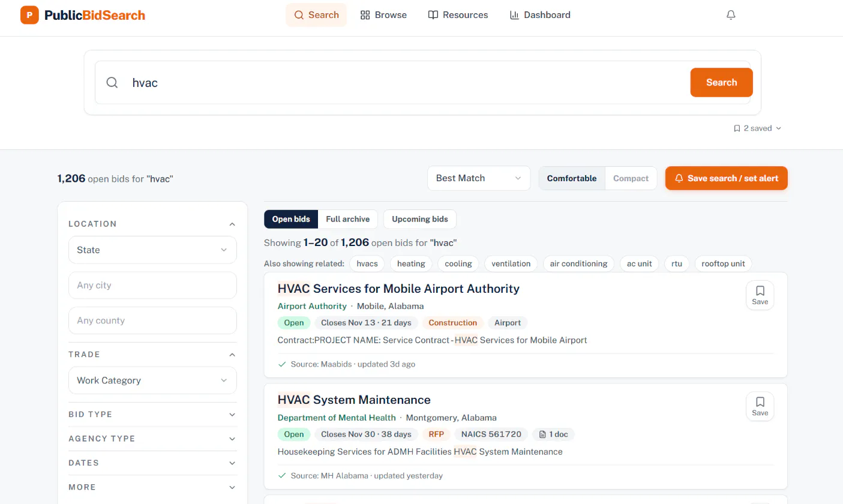Expand the More filter section
This screenshot has height=504, width=843.
[152, 487]
